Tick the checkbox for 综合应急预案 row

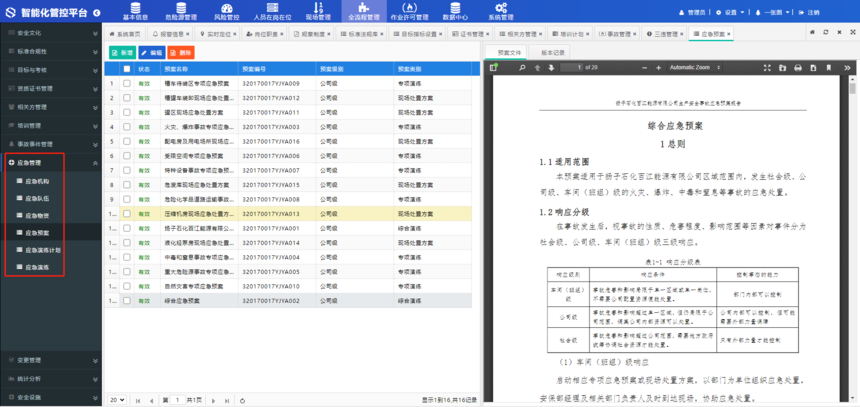coord(126,300)
